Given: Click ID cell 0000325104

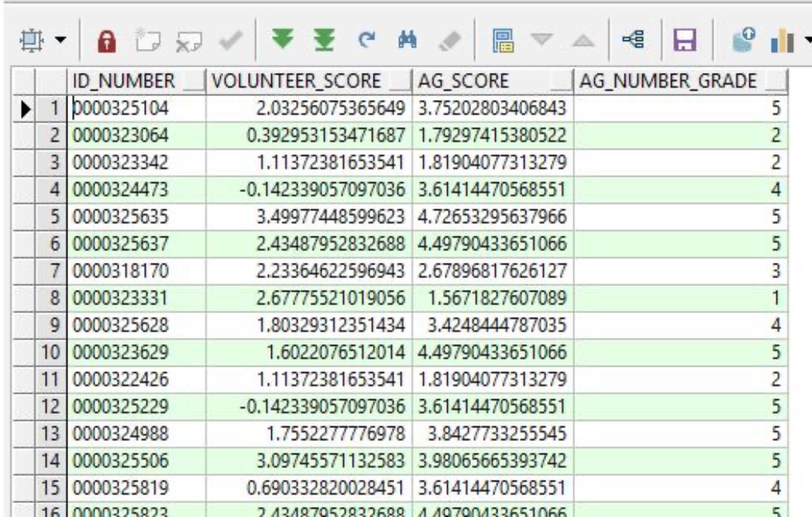Looking at the screenshot, I should pyautogui.click(x=136, y=109).
